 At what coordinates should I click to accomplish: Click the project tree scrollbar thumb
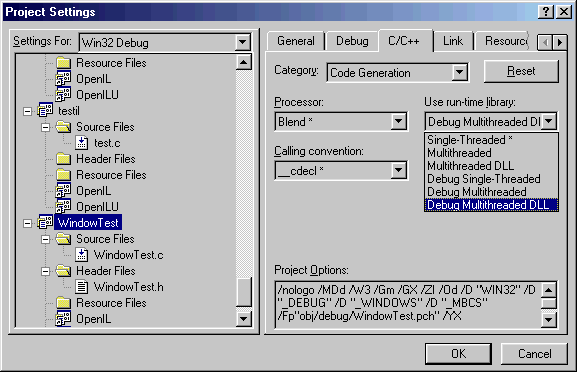pos(244,291)
